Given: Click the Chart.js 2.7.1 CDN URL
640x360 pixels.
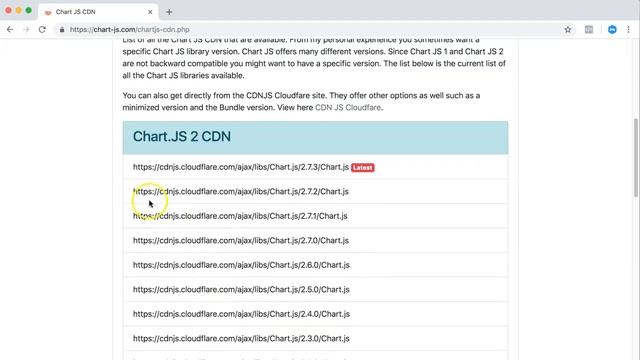Looking at the screenshot, I should [x=240, y=216].
